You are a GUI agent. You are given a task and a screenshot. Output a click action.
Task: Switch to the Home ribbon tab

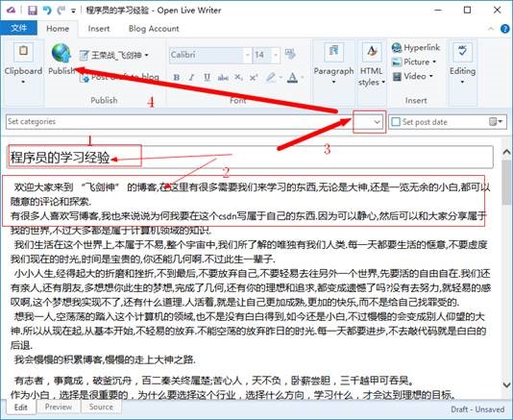click(x=58, y=29)
